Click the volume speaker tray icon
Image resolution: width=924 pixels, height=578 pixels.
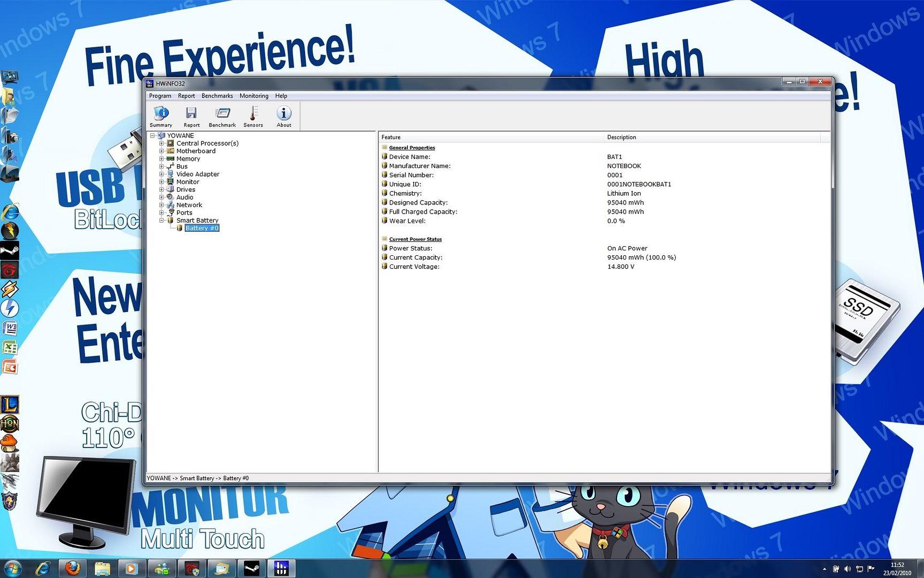click(848, 569)
